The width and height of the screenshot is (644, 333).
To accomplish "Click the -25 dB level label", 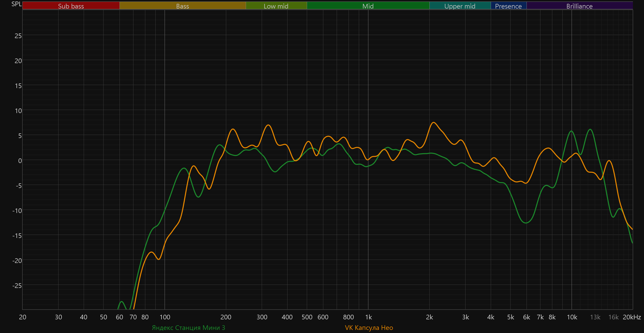I will click(x=17, y=286).
